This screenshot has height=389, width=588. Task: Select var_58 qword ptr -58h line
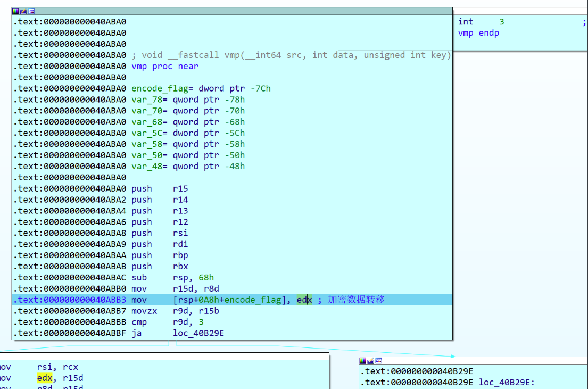point(188,144)
